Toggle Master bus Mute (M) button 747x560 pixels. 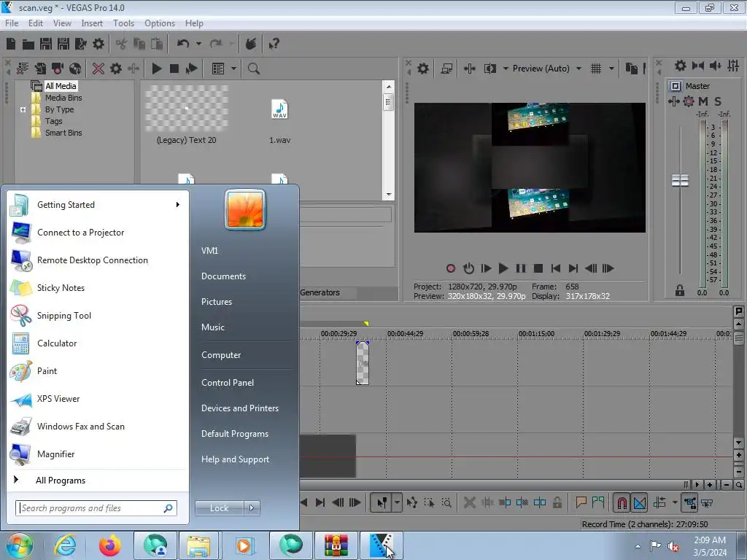tap(703, 101)
